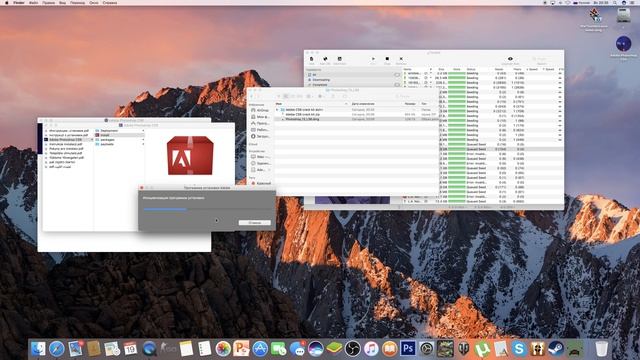Sort by Дата изменения column header
Viewport: 640px width, 360px height.
pyautogui.click(x=363, y=104)
